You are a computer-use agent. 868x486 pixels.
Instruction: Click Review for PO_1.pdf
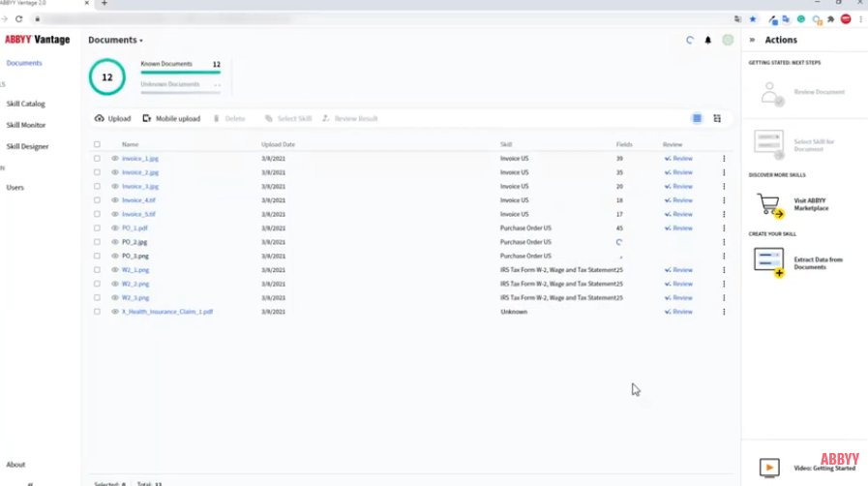pos(678,228)
